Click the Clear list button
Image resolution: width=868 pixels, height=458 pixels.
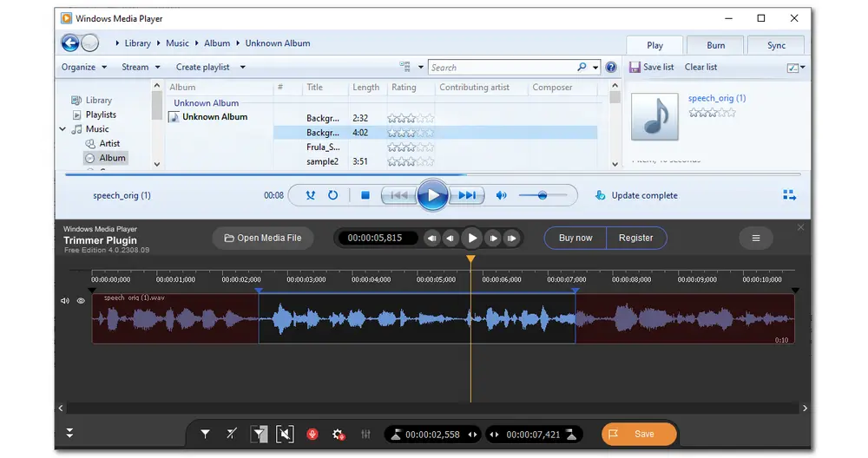[x=700, y=67]
